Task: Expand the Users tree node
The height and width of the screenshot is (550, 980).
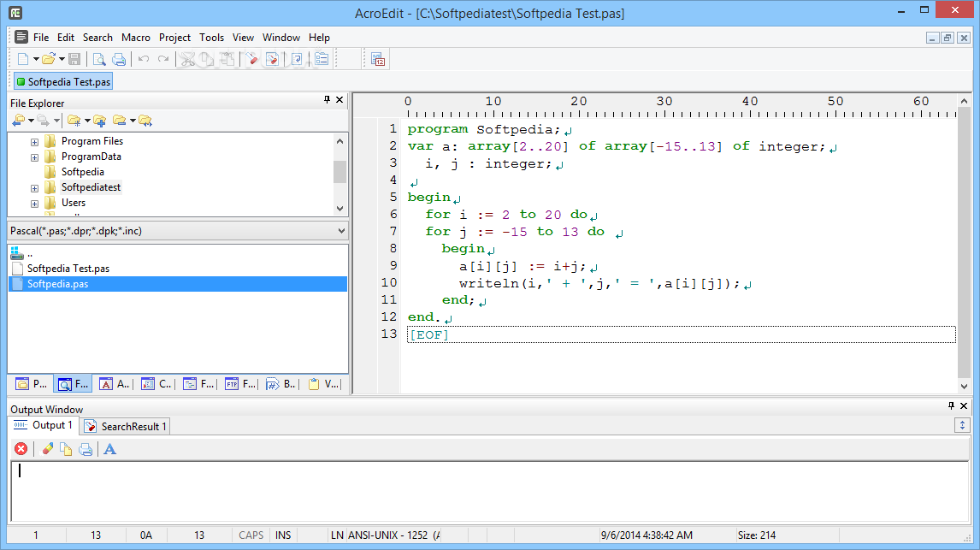Action: pyautogui.click(x=34, y=204)
